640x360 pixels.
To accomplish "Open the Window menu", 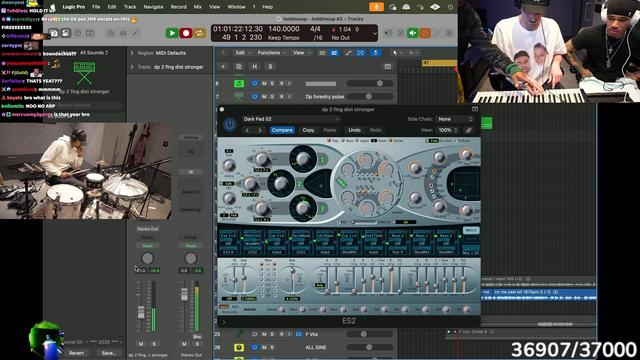I will [x=236, y=7].
